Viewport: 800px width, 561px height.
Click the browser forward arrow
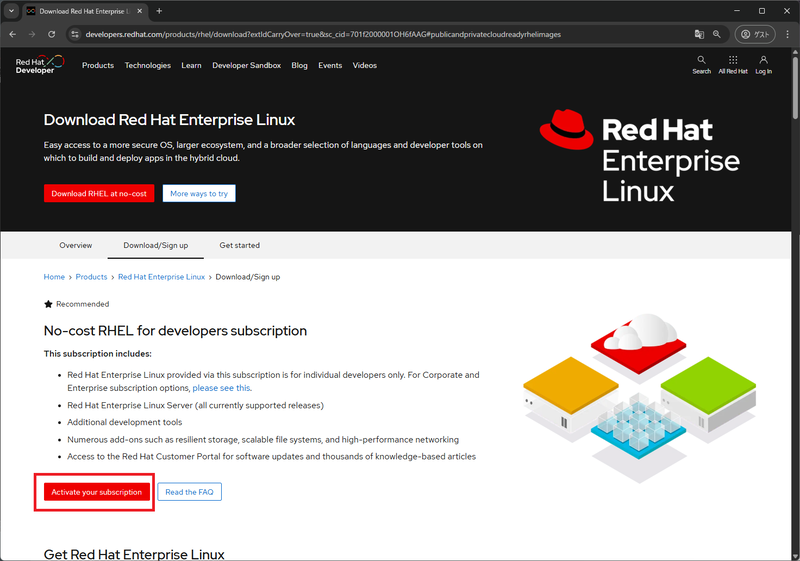point(32,34)
